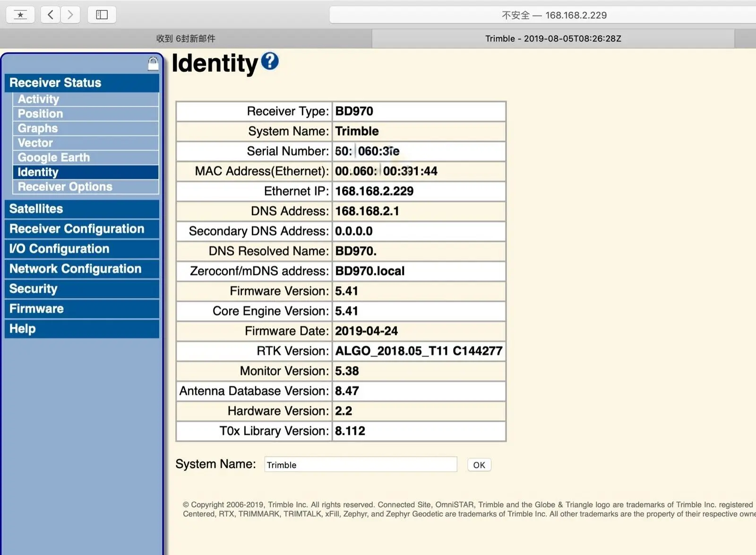Select the Monitor Version value 5.38
756x555 pixels.
[347, 371]
